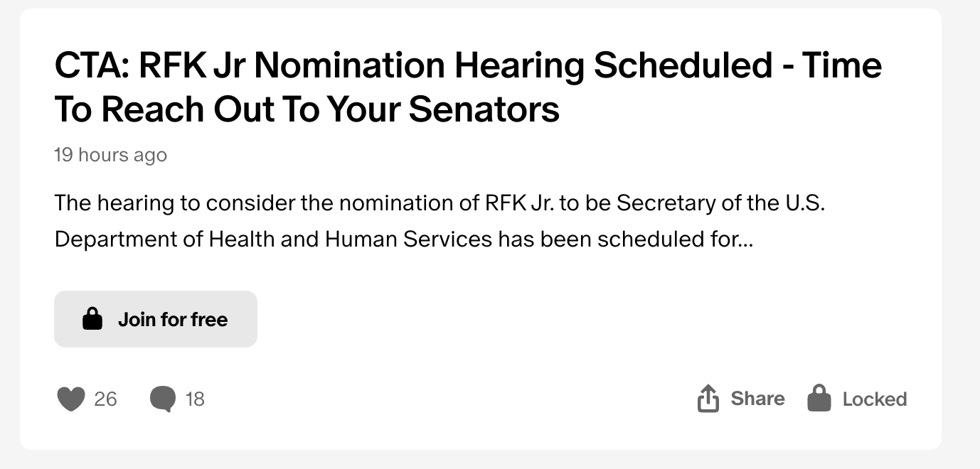Click the Share upload arrow icon
Viewport: 980px width, 469px height.
coord(708,399)
